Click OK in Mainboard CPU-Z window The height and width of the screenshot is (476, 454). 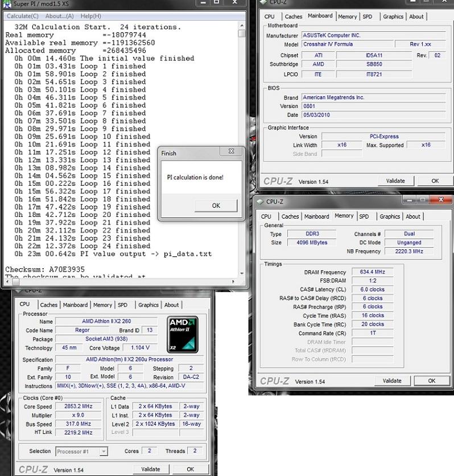click(435, 181)
